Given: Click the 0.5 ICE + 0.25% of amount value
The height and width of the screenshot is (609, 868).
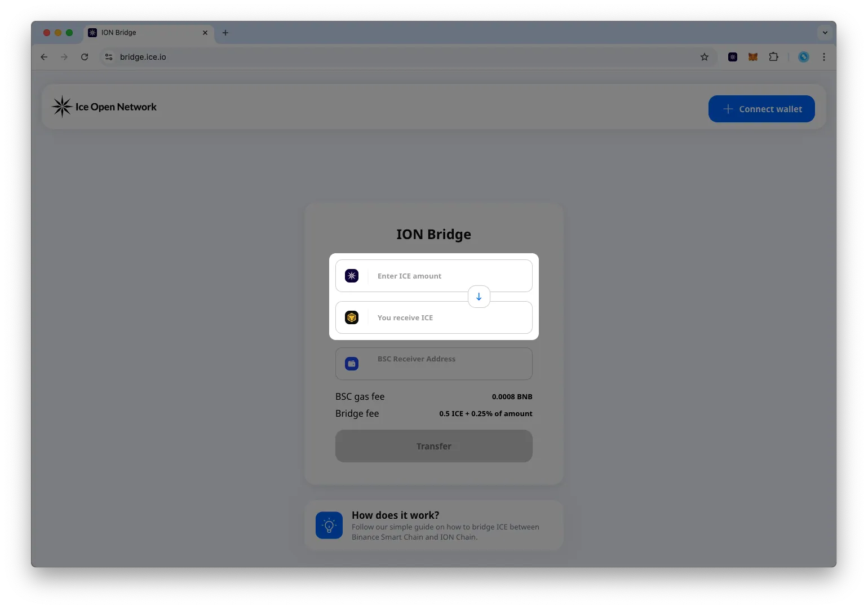Looking at the screenshot, I should pyautogui.click(x=486, y=414).
